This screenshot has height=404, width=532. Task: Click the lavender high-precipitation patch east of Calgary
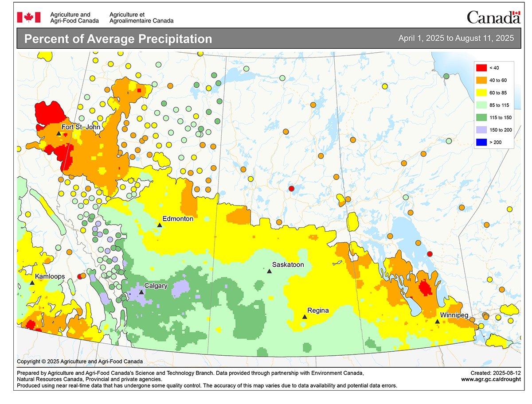coord(180,288)
